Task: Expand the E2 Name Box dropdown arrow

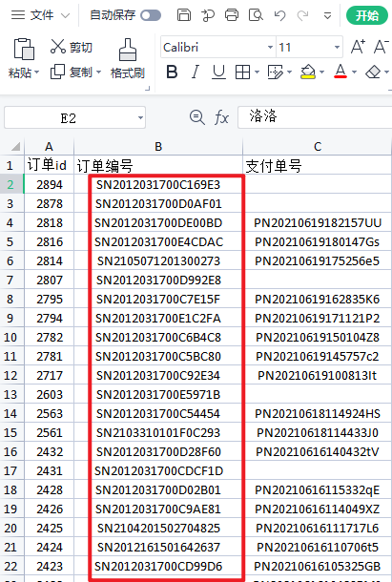Action: pos(140,118)
